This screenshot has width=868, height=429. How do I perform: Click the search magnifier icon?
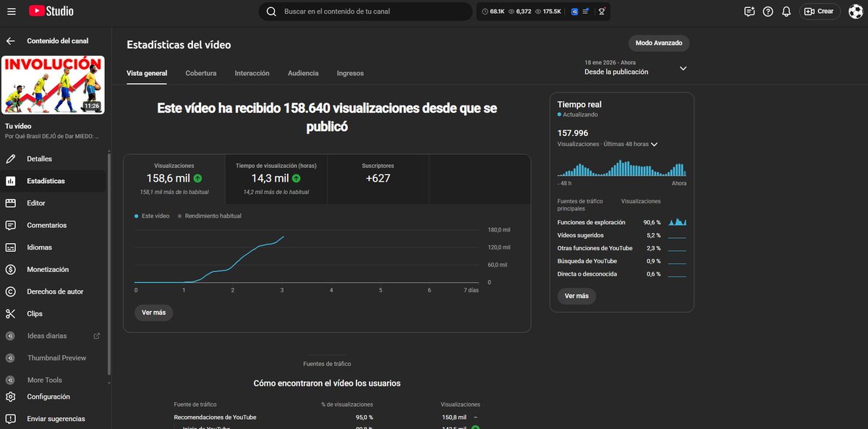[271, 12]
